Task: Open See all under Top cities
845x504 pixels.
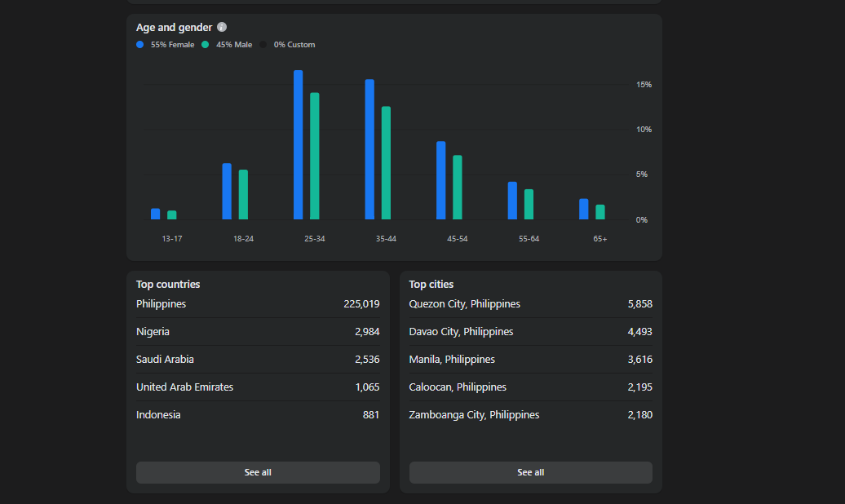Action: tap(530, 472)
